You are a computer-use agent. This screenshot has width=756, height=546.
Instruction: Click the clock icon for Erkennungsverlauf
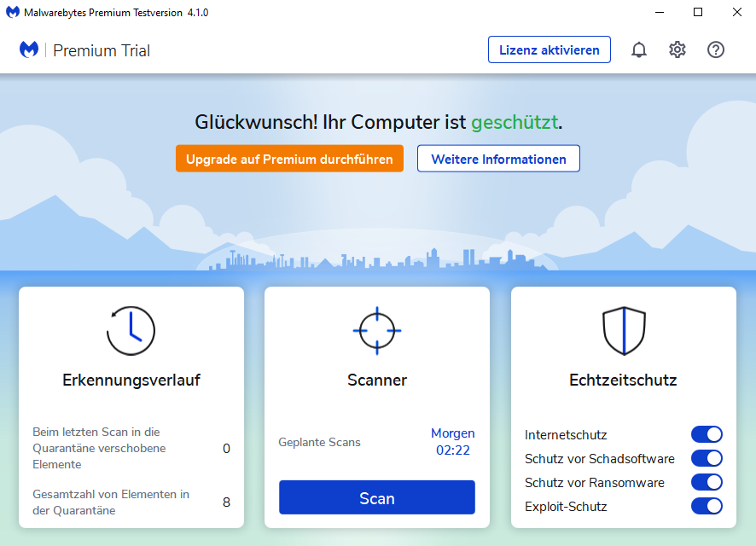point(131,331)
